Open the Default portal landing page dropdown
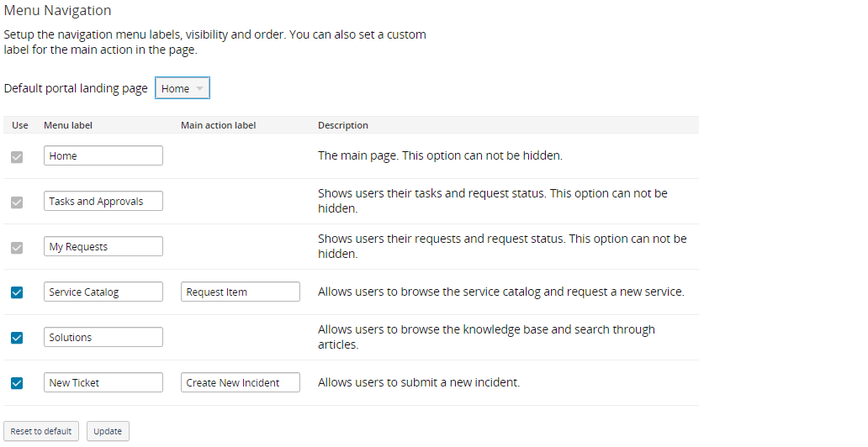Screen dimensions: 868x447 [x=183, y=88]
